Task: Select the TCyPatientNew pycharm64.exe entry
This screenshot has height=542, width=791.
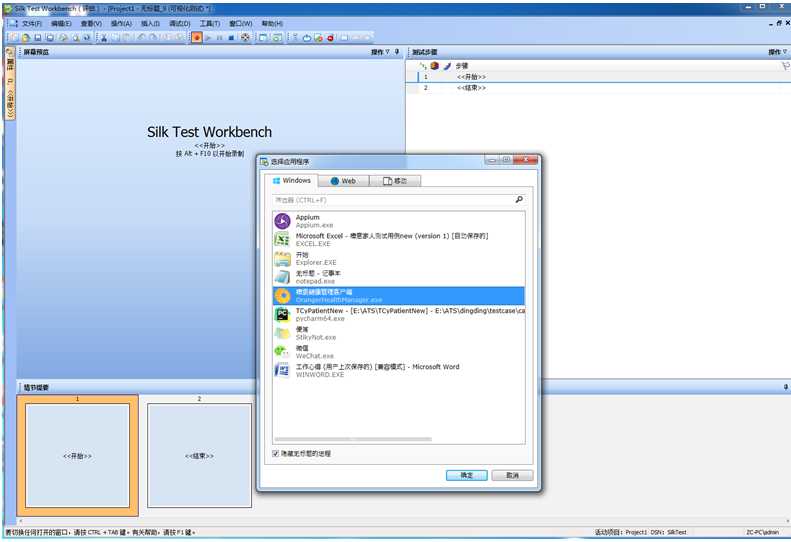Action: [399, 314]
